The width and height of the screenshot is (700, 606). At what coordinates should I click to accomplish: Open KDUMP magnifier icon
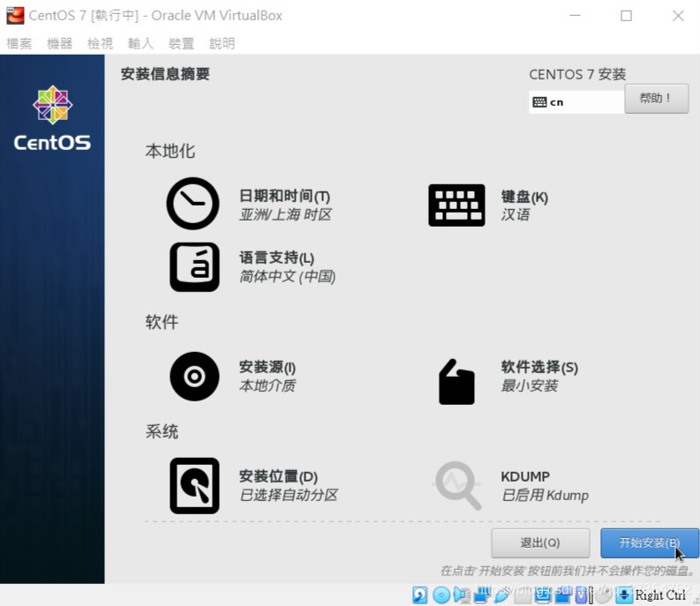(x=457, y=485)
